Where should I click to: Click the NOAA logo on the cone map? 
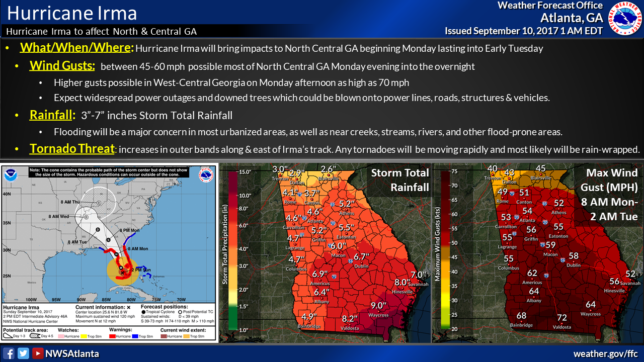[11, 175]
